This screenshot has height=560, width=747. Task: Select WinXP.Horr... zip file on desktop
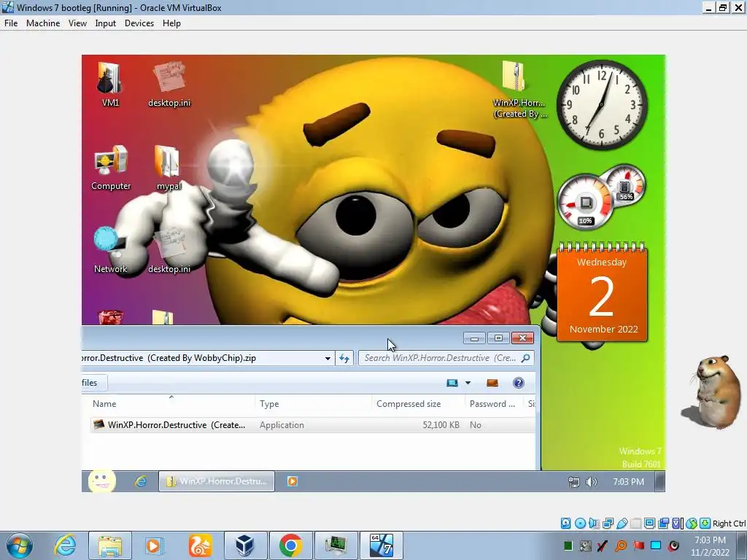(519, 90)
